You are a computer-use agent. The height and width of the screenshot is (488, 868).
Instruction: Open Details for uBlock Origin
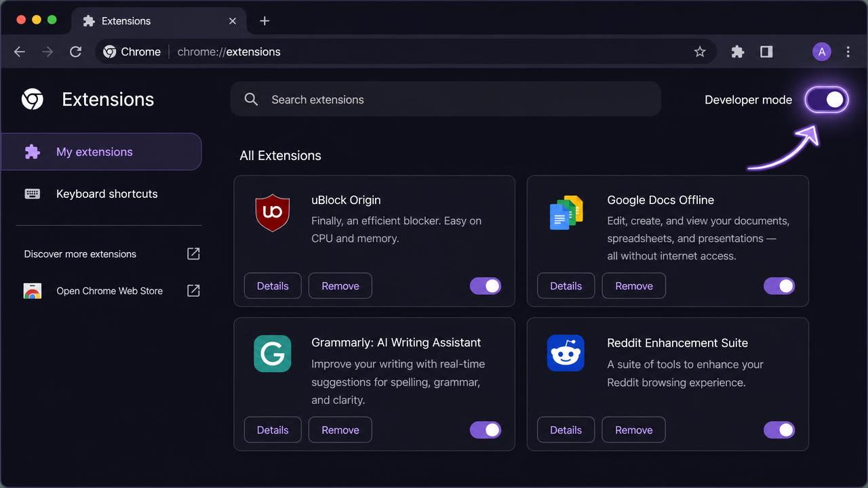(x=273, y=286)
